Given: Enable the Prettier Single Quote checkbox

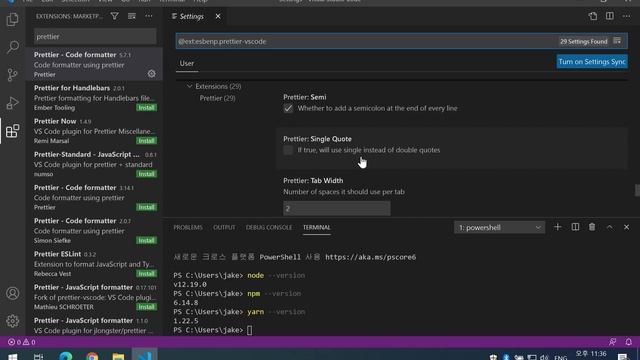Looking at the screenshot, I should 288,150.
